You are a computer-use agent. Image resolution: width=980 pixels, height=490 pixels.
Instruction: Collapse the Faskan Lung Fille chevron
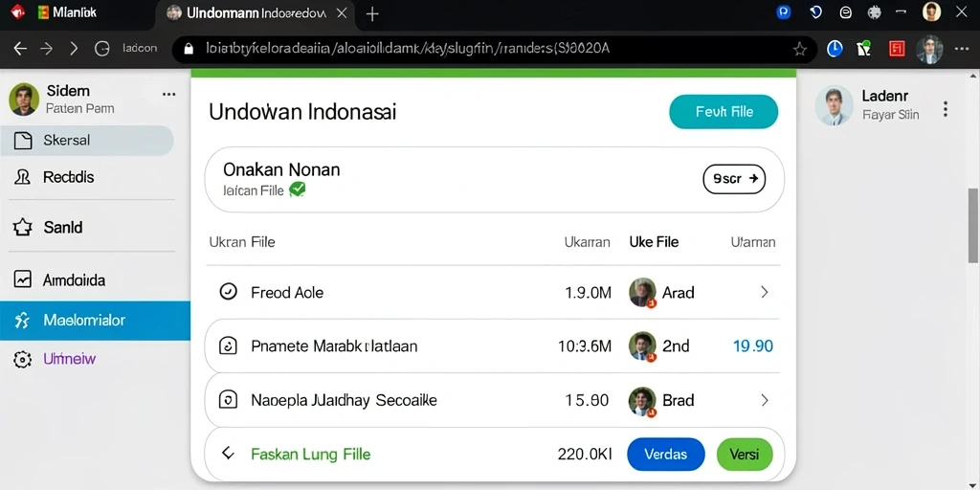tap(228, 454)
